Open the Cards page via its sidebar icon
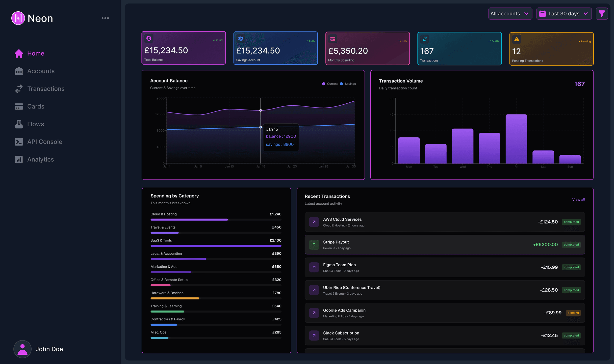Screen dimensions: 614x364 tap(19, 106)
